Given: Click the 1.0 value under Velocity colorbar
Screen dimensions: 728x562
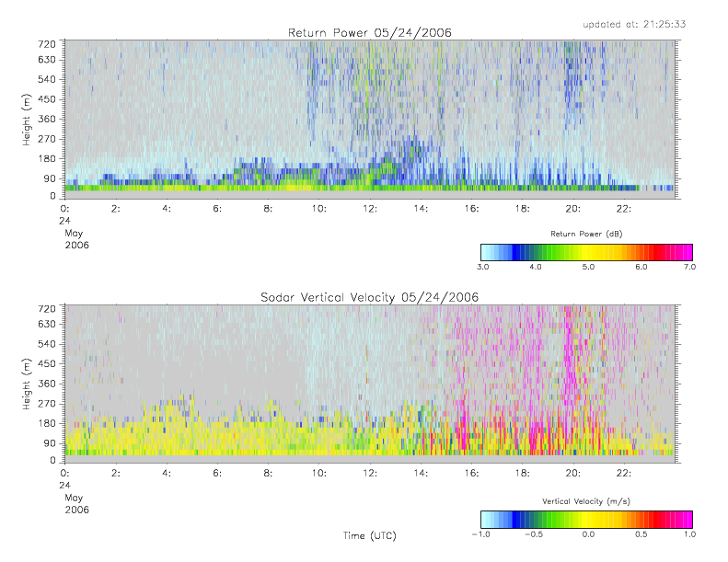Looking at the screenshot, I should click(689, 534).
